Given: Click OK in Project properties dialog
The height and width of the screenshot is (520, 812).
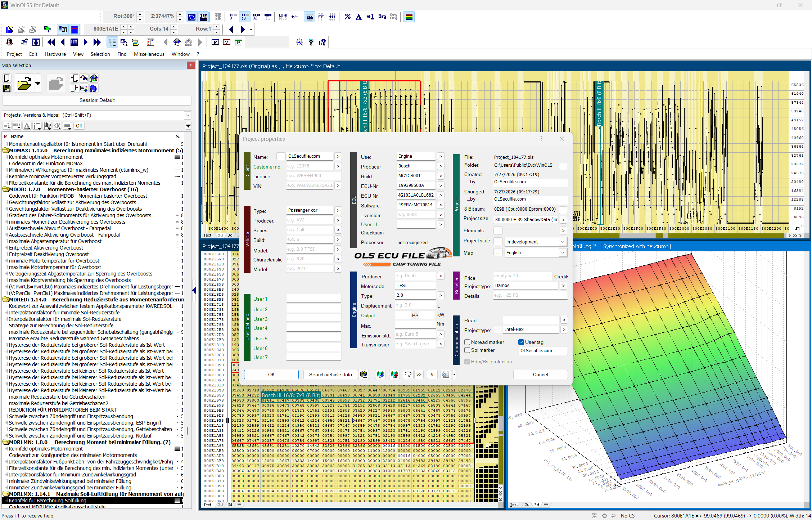Looking at the screenshot, I should click(x=271, y=375).
